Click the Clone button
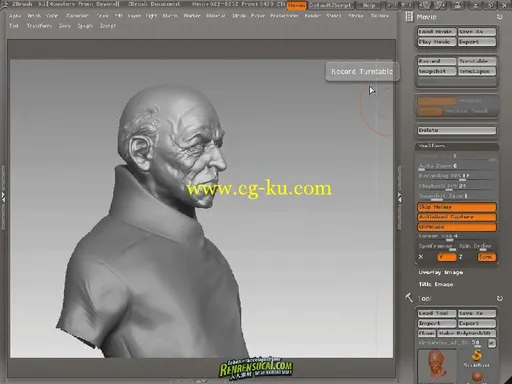Viewport: 512px width, 384px height. (427, 333)
